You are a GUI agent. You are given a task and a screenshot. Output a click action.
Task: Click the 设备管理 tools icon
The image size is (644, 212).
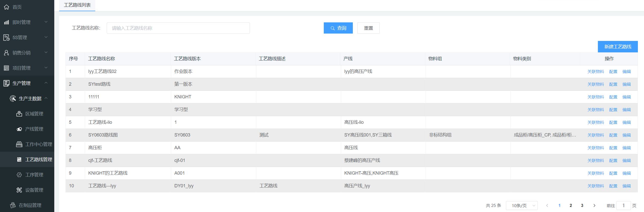tap(19, 190)
